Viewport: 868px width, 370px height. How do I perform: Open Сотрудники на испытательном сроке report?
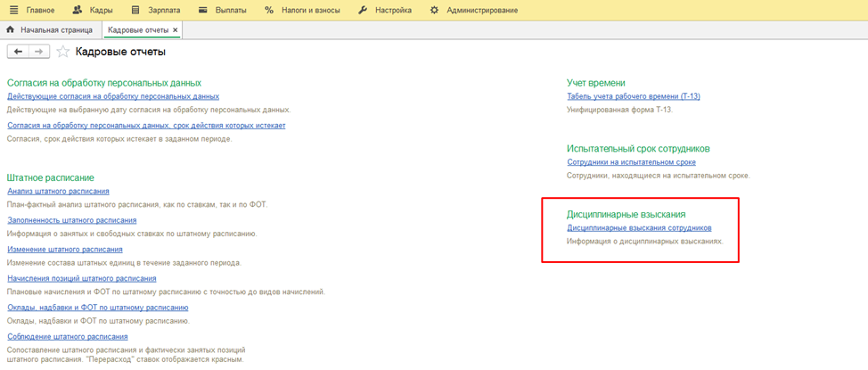pyautogui.click(x=631, y=162)
